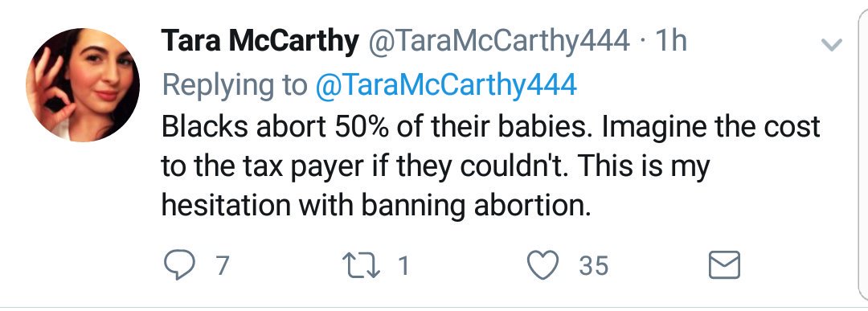The width and height of the screenshot is (868, 311).
Task: Share tweet via the envelope message icon
Action: click(724, 265)
